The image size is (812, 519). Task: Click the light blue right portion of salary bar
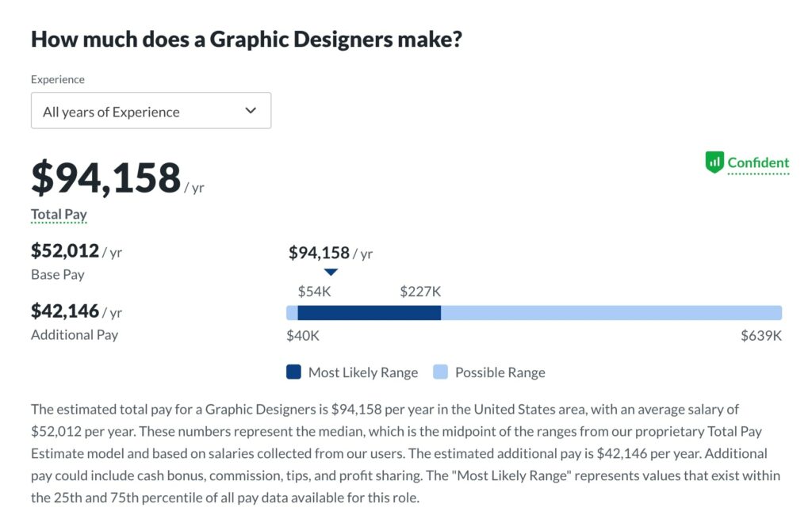(611, 313)
